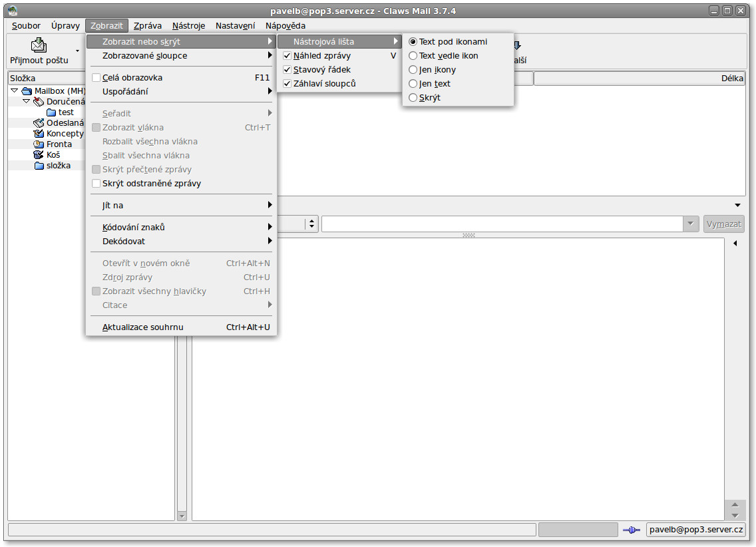Screen dimensions: 756x547
Task: Toggle the Stavový řádek checkbox
Action: coord(287,70)
